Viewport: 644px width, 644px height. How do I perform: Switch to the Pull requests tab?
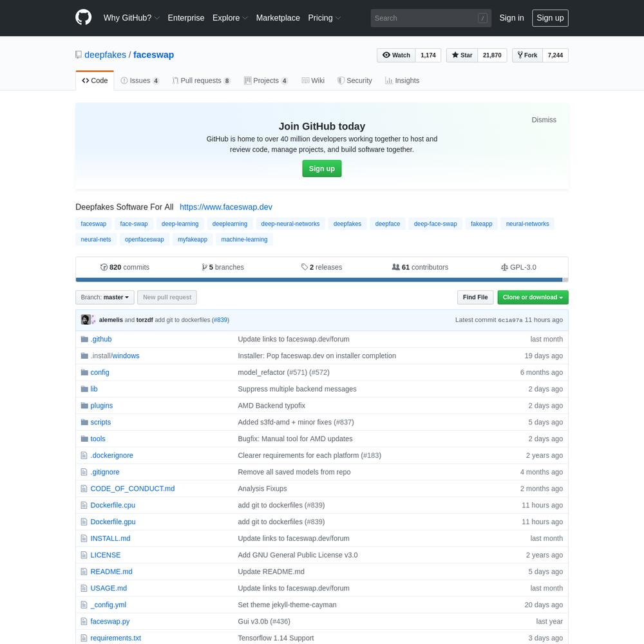(x=201, y=80)
